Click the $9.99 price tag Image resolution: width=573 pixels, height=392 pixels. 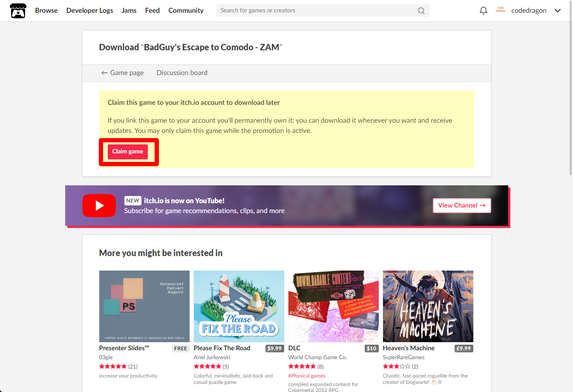point(274,349)
